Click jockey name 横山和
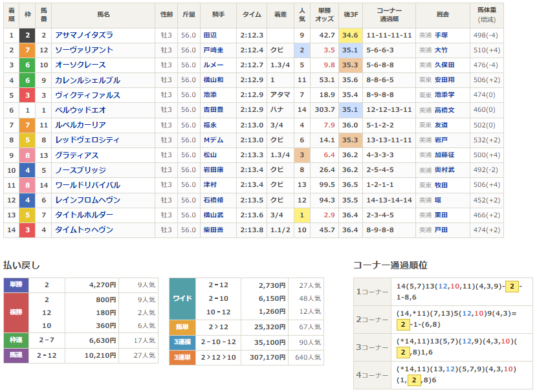This screenshot has height=392, width=537. (214, 80)
